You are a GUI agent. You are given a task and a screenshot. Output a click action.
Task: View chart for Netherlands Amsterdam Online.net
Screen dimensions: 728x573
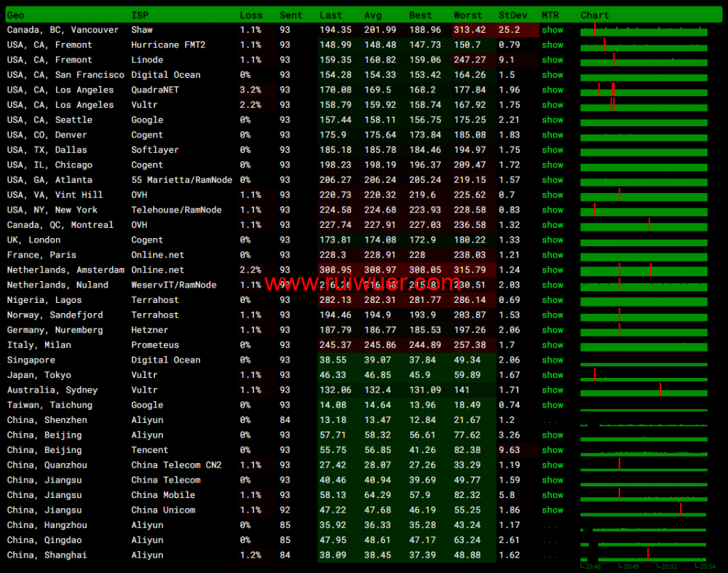(644, 271)
